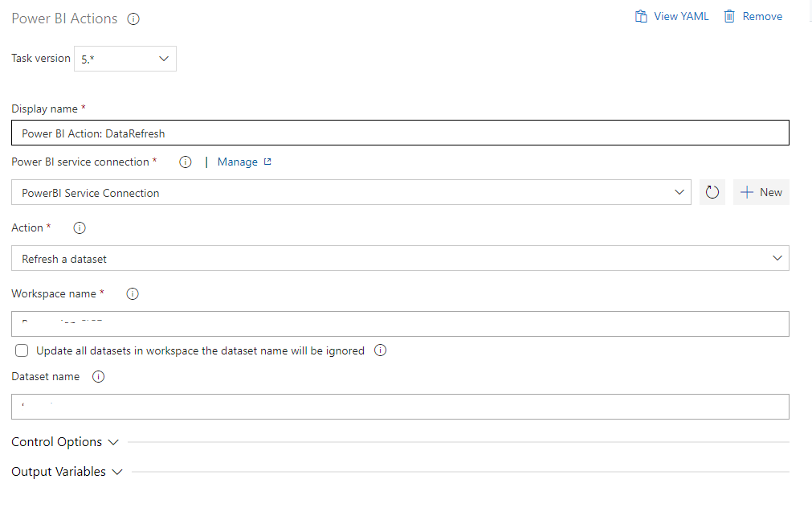Show info for the Update all datasets option

point(380,350)
